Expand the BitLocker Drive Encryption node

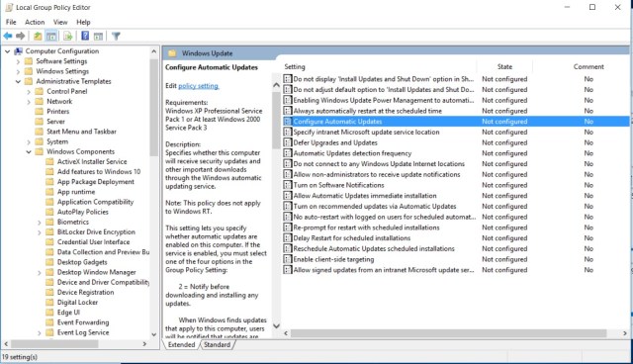[40, 232]
